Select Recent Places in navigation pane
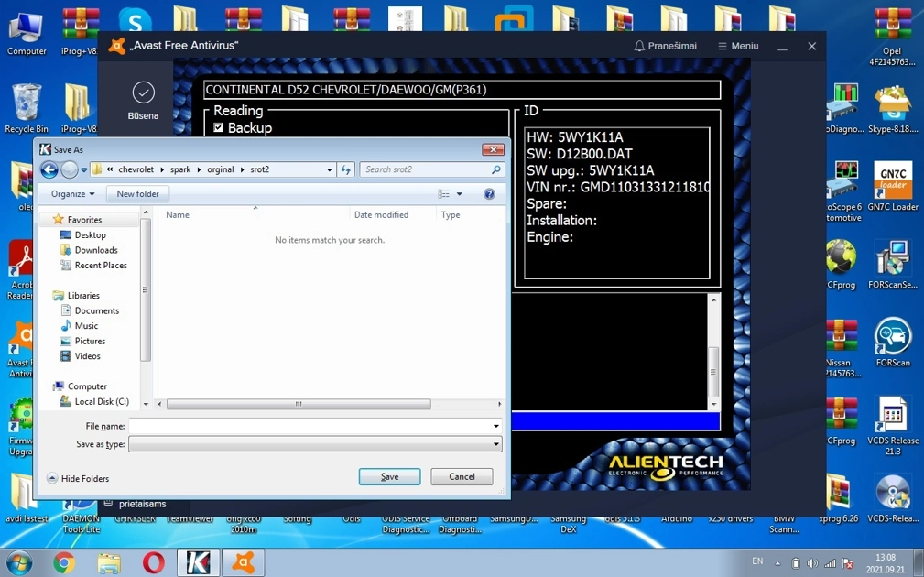Screen dimensions: 924x577 tap(100, 266)
